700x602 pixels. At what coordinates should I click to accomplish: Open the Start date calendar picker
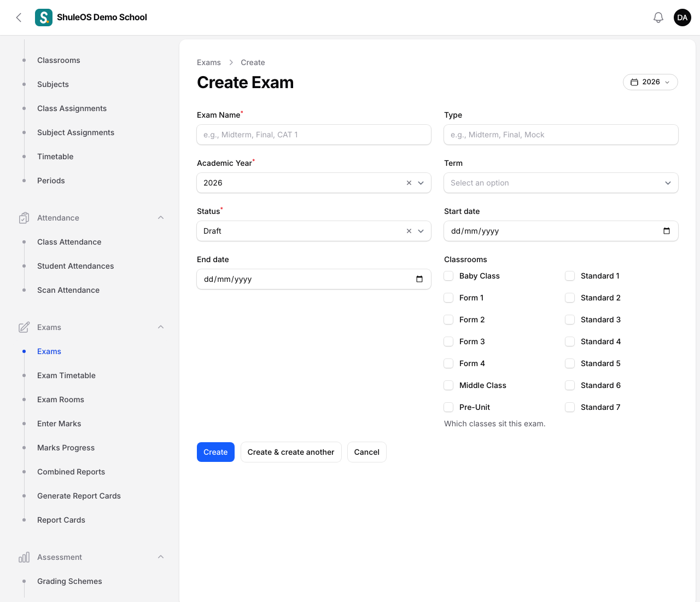(x=667, y=231)
